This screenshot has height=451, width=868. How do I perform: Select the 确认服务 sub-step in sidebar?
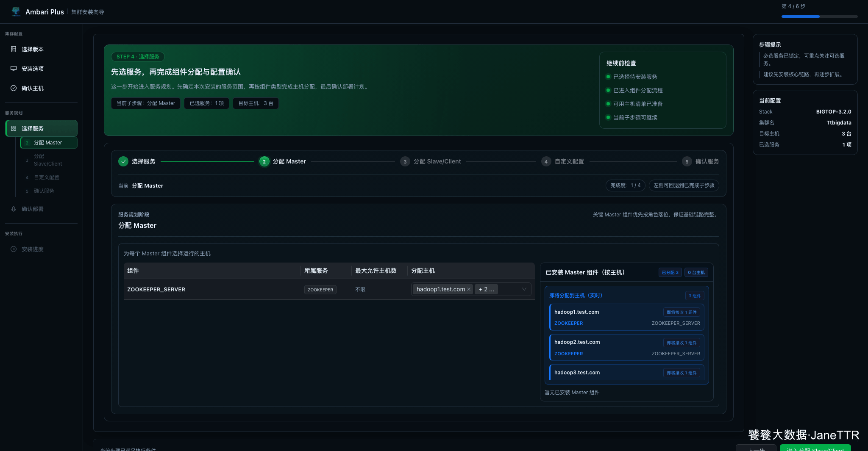(x=49, y=191)
